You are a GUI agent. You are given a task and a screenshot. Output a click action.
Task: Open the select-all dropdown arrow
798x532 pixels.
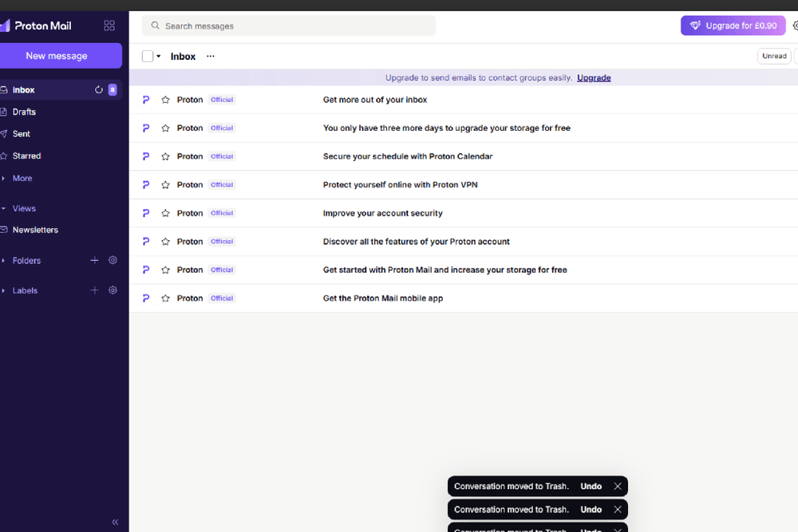click(159, 56)
